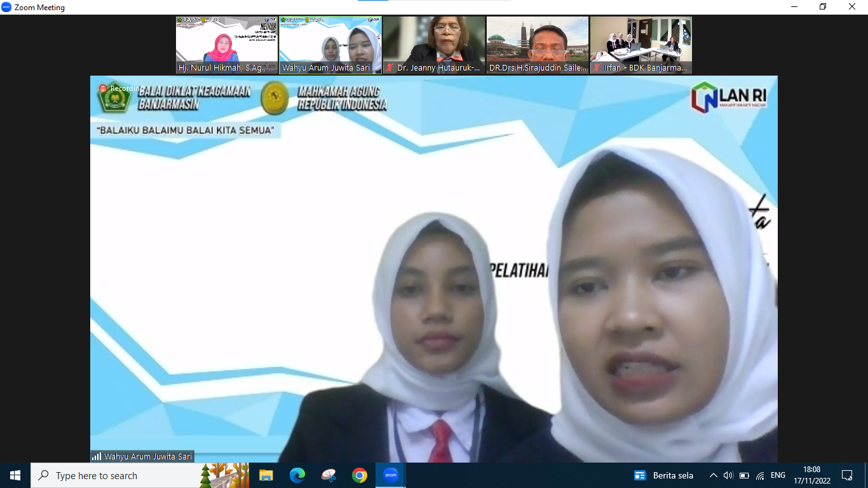
Task: Open the clock showing 18:08 17/11/2022
Action: (811, 475)
